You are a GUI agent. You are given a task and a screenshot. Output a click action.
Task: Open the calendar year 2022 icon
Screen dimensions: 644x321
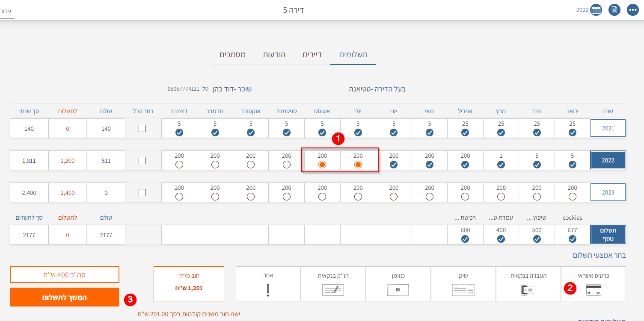point(596,10)
